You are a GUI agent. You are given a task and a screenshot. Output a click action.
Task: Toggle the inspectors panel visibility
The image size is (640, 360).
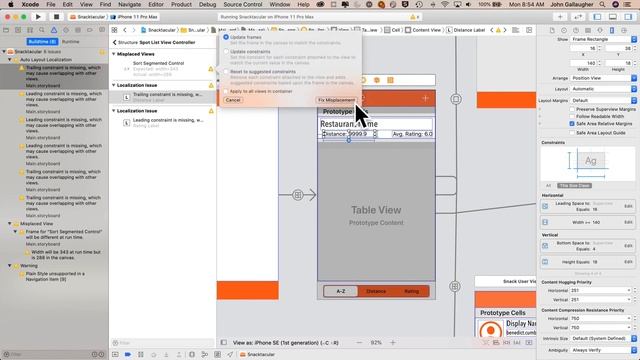(628, 17)
